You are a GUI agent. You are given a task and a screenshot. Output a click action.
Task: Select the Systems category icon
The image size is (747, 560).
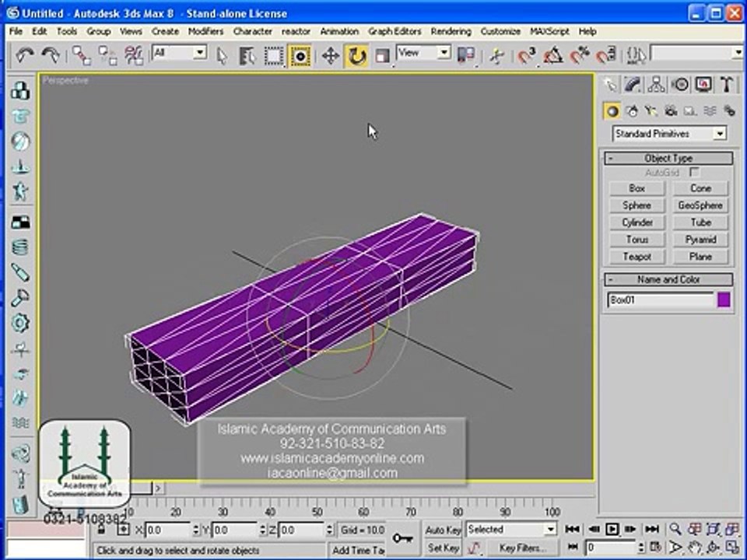click(x=729, y=111)
